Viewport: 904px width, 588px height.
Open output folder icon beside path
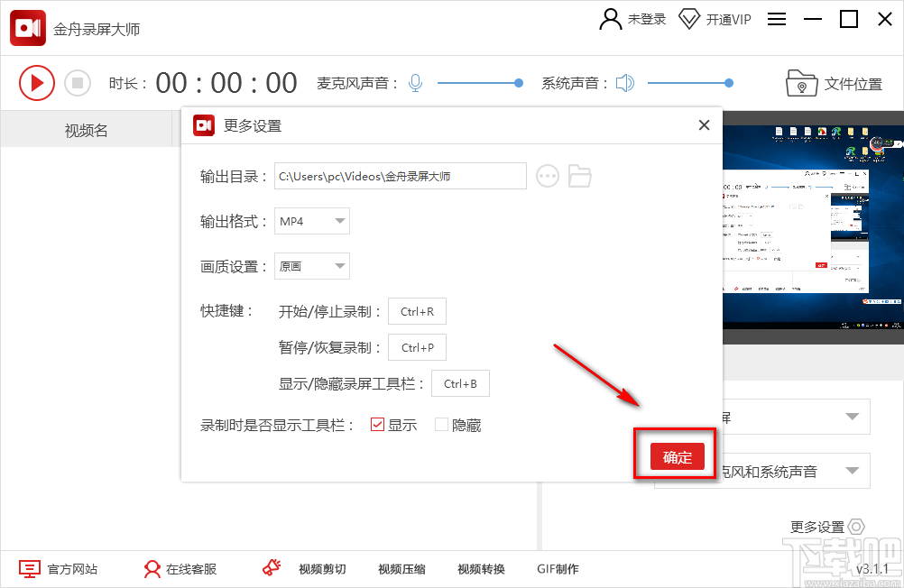coord(579,176)
